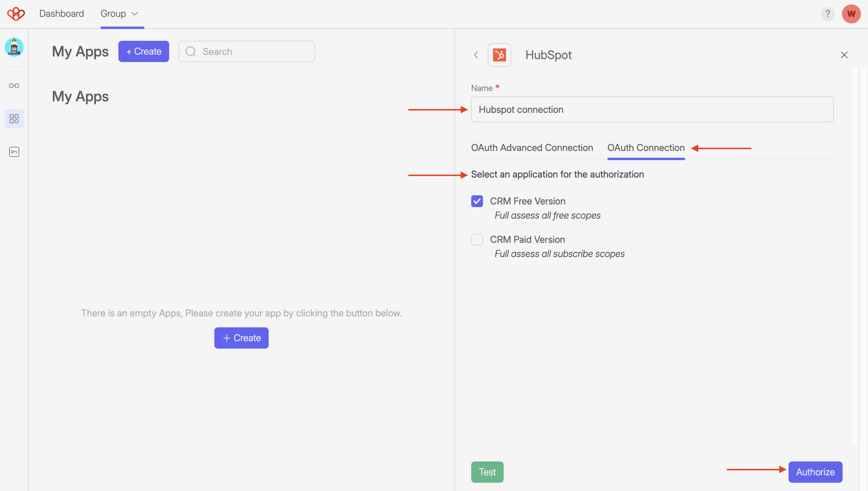Viewport: 868px width, 491px height.
Task: Focus the Name input field
Action: [652, 109]
